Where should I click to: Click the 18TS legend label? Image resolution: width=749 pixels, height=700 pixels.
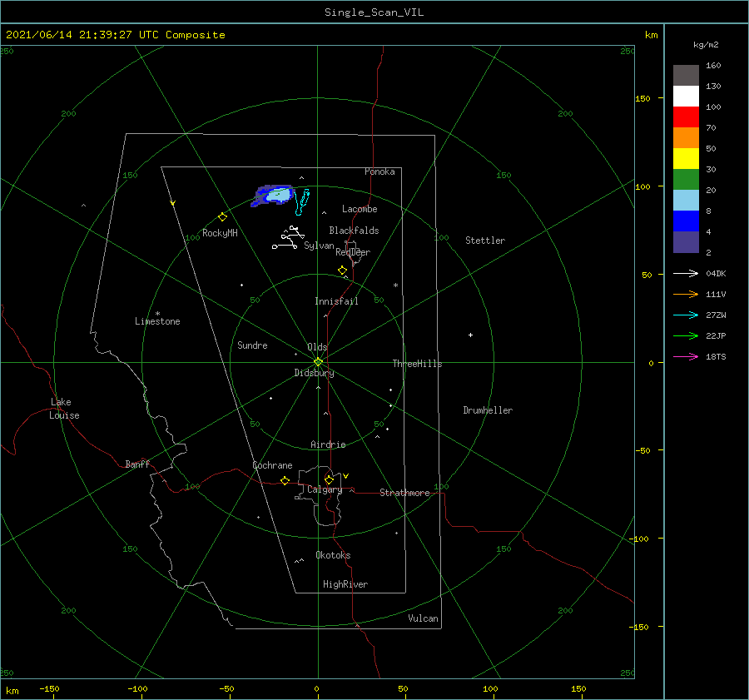click(716, 357)
